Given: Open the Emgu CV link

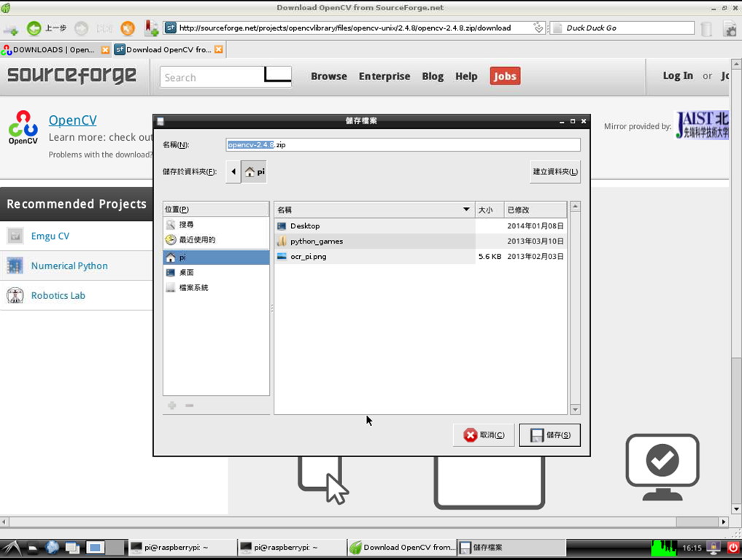Looking at the screenshot, I should [50, 236].
